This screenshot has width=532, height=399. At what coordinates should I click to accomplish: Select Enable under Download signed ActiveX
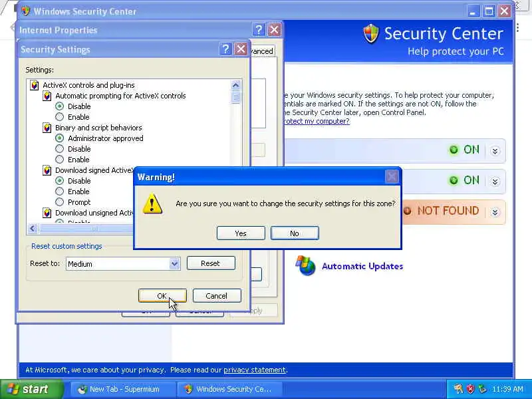coord(59,192)
